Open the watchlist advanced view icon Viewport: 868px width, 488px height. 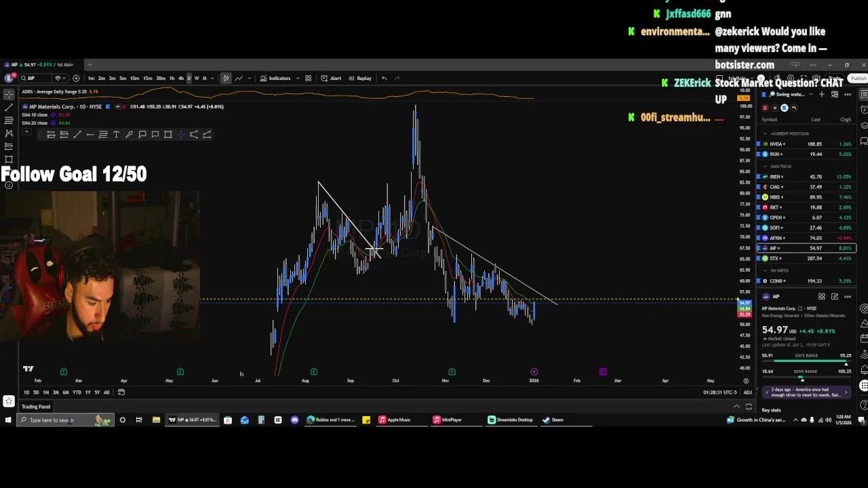coord(835,94)
